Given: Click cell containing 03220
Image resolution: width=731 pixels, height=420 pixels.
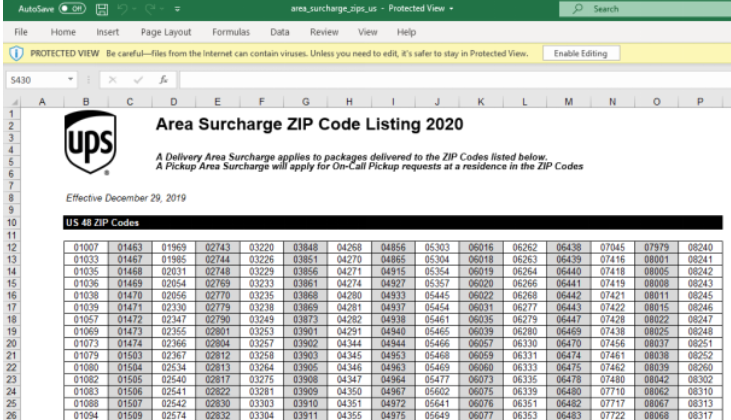Looking at the screenshot, I should click(261, 247).
